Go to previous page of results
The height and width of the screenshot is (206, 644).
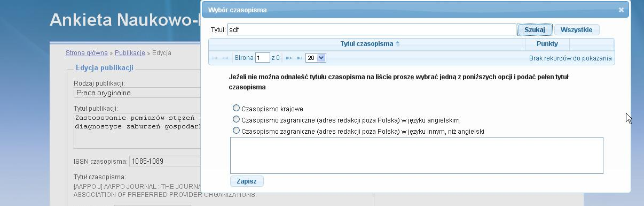pyautogui.click(x=225, y=58)
